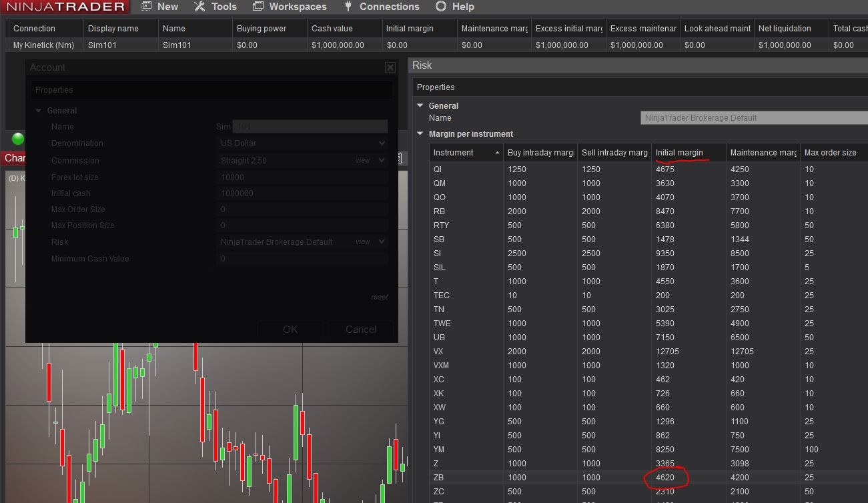Click the view link beside Risk
This screenshot has width=868, height=503.
[362, 241]
